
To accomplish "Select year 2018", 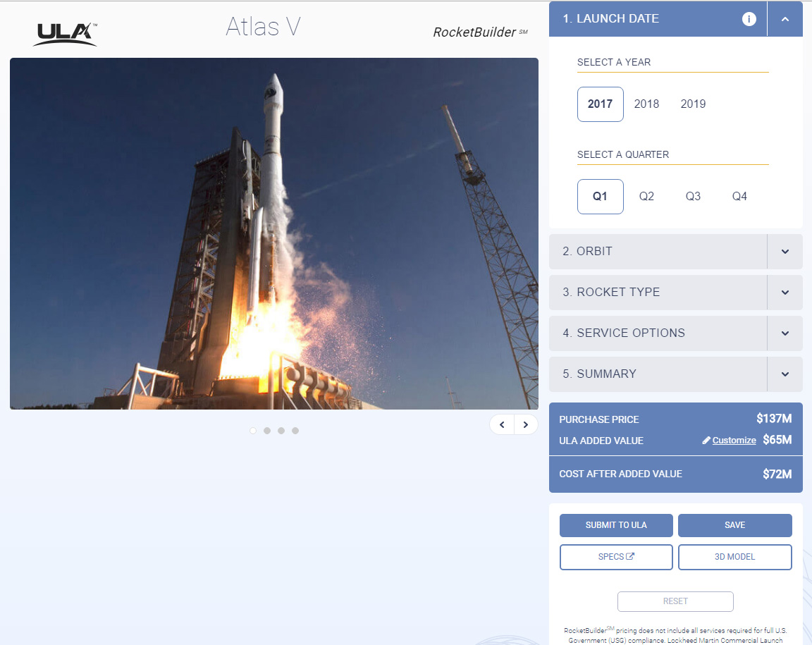I will (646, 104).
